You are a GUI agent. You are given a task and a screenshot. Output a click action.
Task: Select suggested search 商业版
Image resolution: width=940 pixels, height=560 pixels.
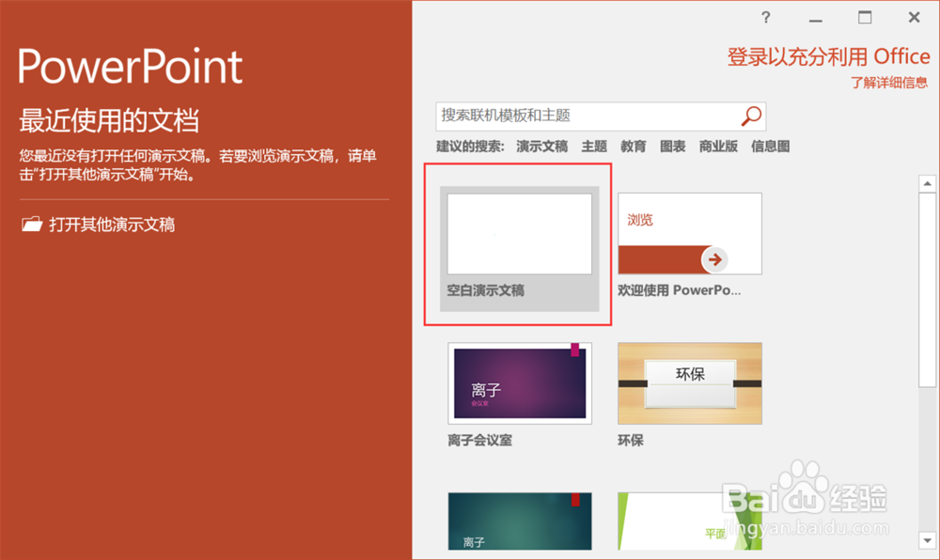[x=718, y=147]
